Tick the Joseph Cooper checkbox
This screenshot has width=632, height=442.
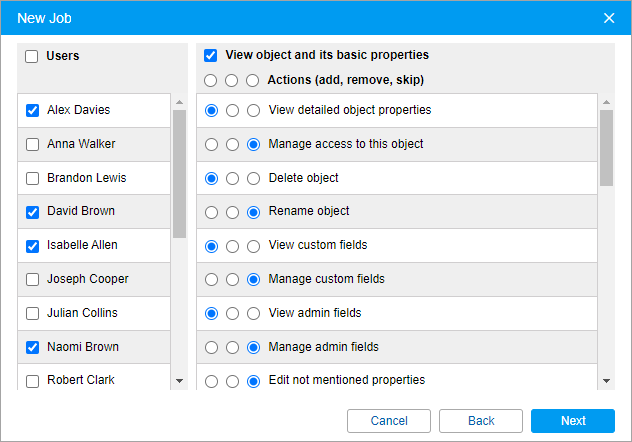[32, 279]
